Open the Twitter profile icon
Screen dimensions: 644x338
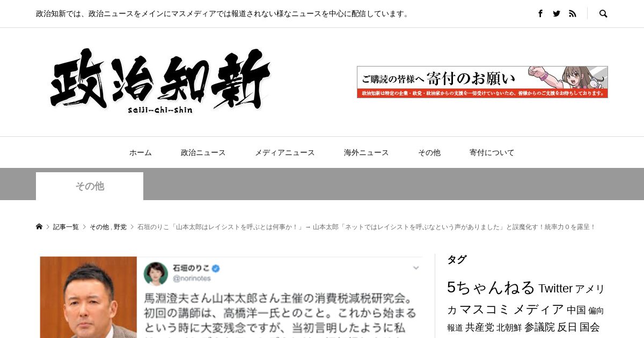click(x=557, y=13)
